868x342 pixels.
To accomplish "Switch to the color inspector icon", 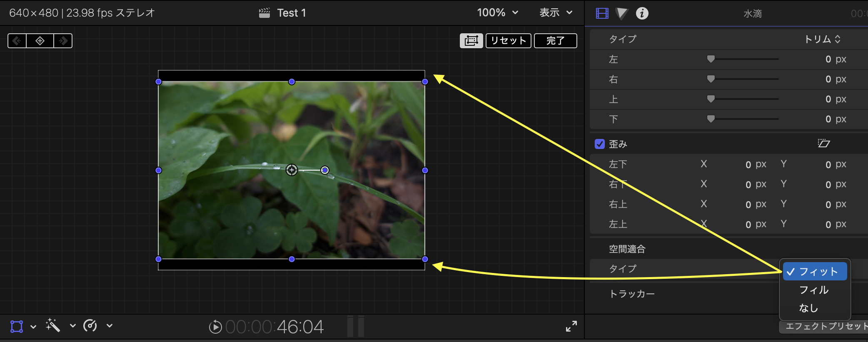I will pos(621,13).
